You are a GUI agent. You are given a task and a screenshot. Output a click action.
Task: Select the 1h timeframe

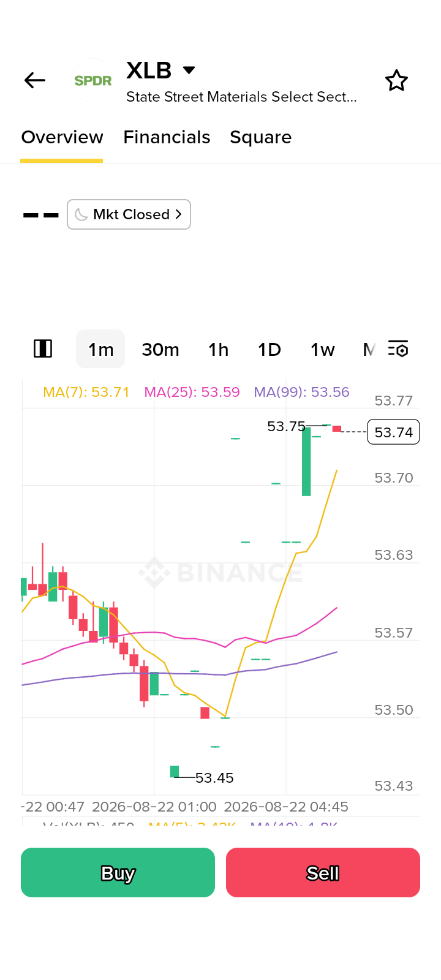pos(218,349)
